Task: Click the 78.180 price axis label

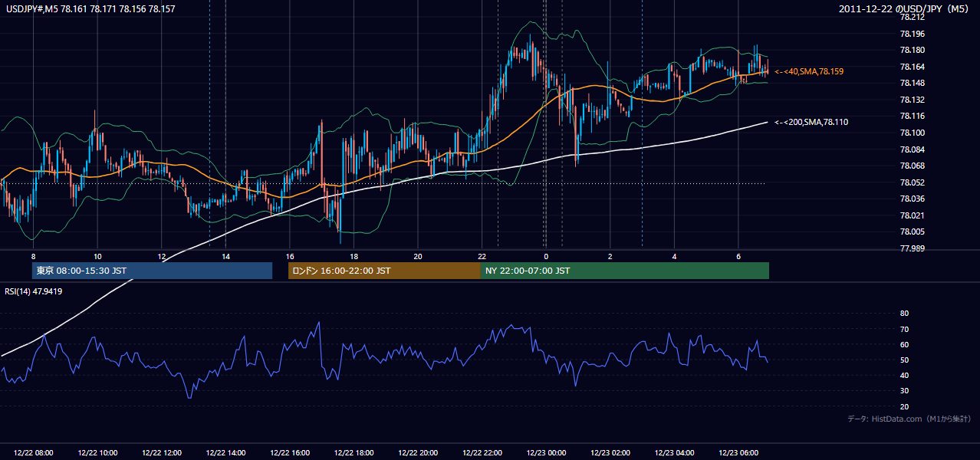Action: click(913, 50)
